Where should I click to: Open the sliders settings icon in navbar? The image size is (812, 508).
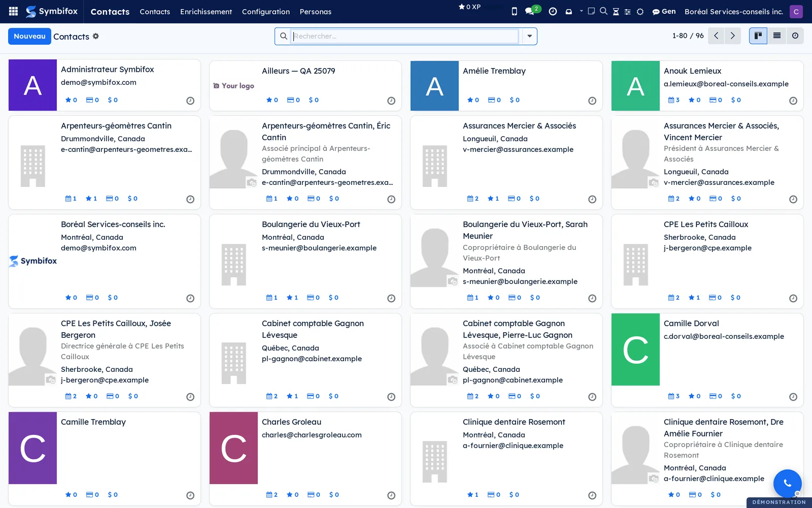[628, 11]
